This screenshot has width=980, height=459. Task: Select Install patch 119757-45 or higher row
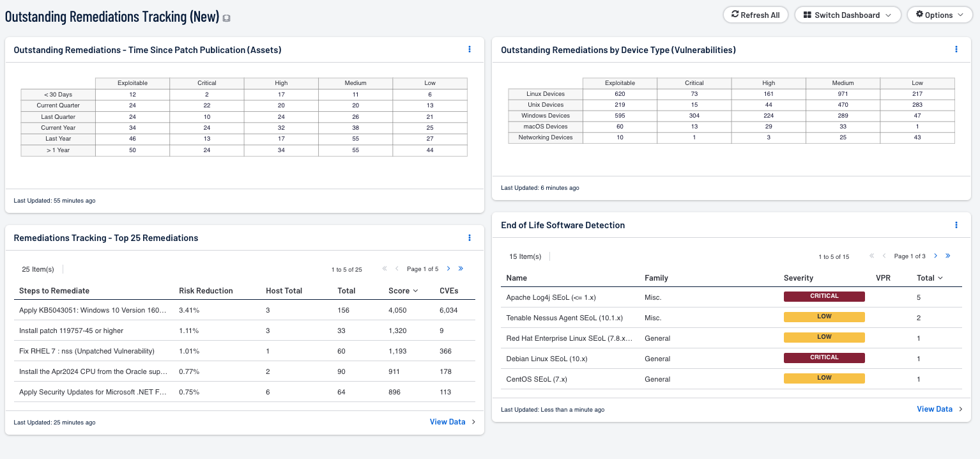click(x=245, y=331)
